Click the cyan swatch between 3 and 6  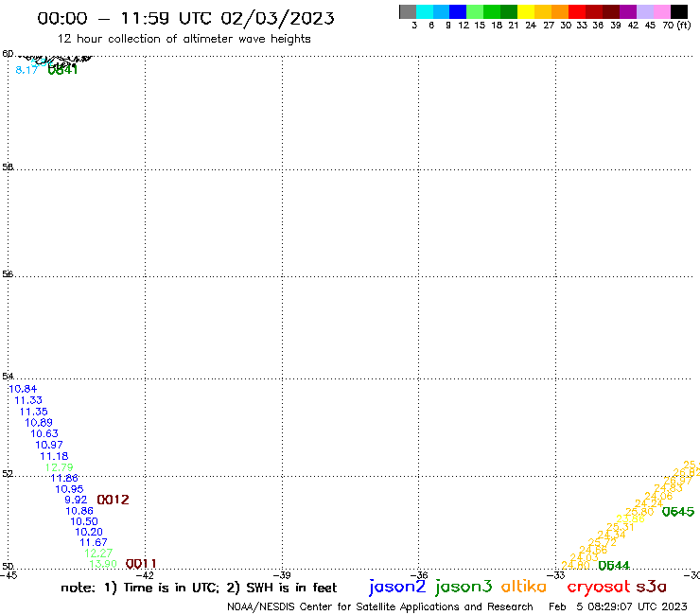(x=425, y=12)
